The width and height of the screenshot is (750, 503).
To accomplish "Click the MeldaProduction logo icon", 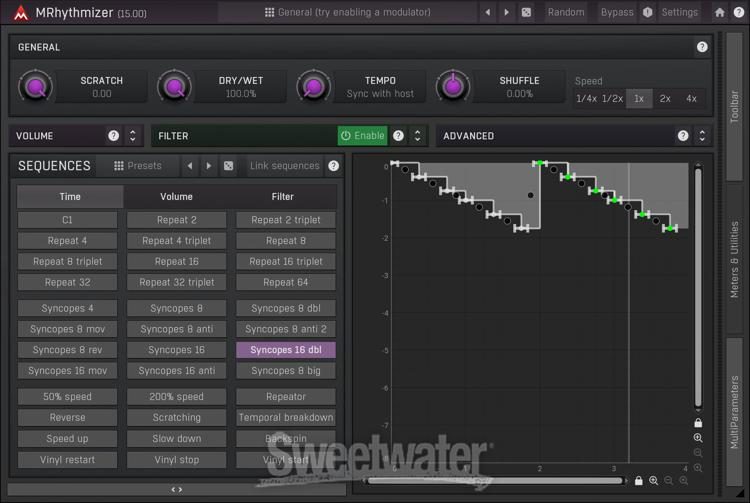I will point(21,13).
